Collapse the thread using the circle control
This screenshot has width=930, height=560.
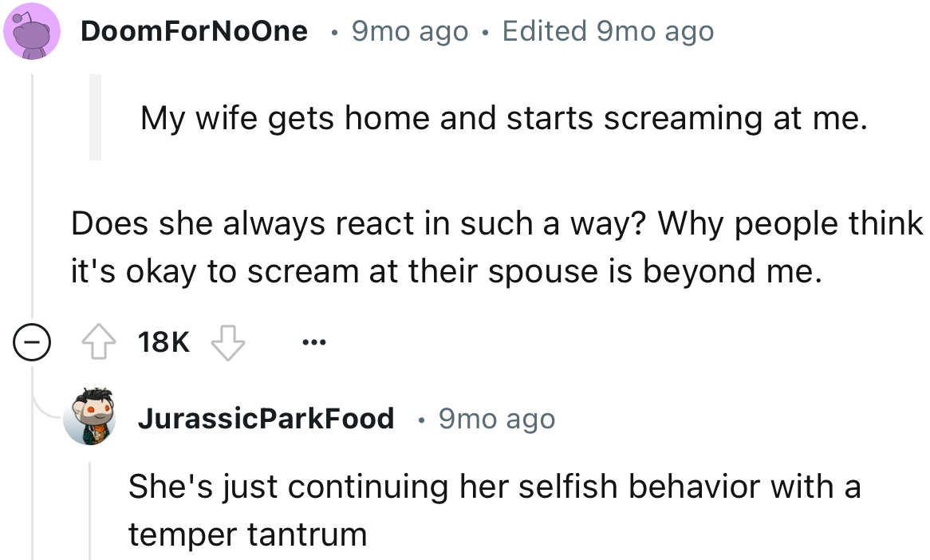click(31, 342)
